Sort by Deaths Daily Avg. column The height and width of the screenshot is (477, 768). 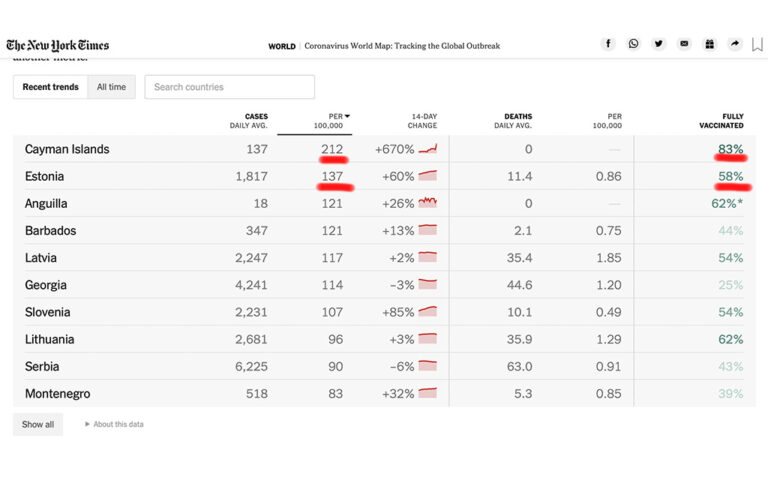point(513,121)
